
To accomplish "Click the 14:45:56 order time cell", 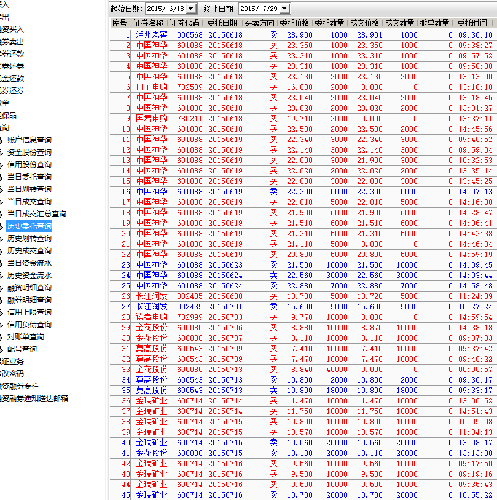I will (x=476, y=129).
